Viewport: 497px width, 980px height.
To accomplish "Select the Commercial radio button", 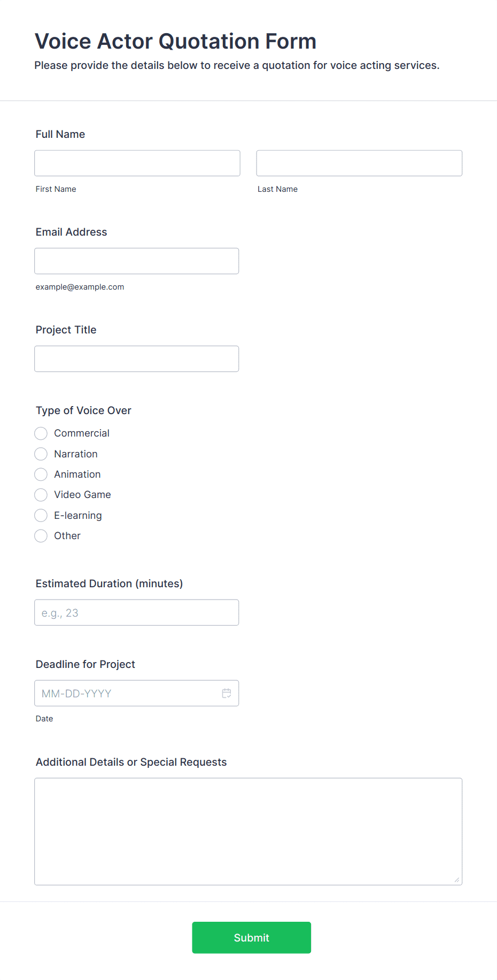I will 41,433.
